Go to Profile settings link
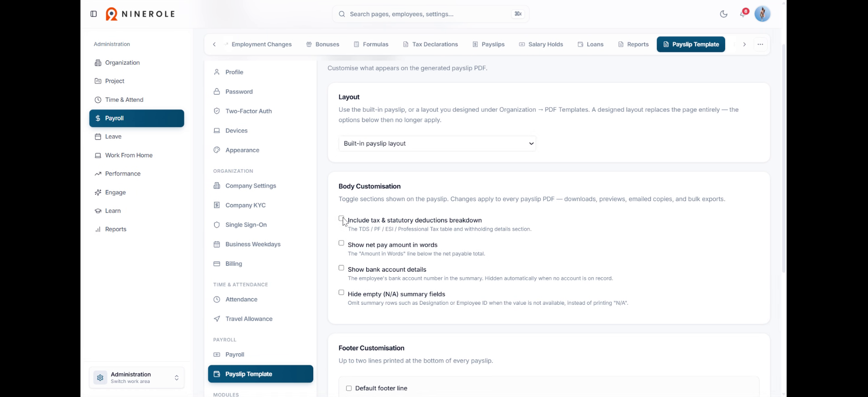Viewport: 868px width, 397px height. 260,72
